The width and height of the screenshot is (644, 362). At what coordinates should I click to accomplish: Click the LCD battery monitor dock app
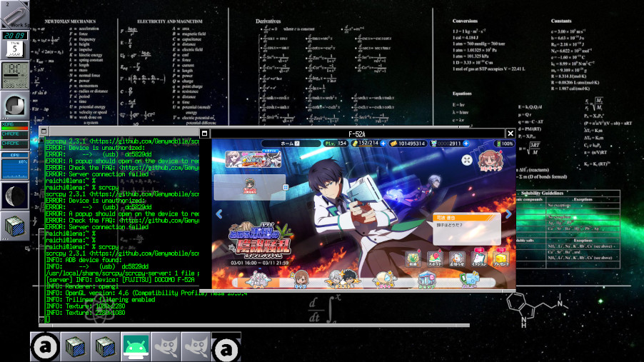coord(15,75)
